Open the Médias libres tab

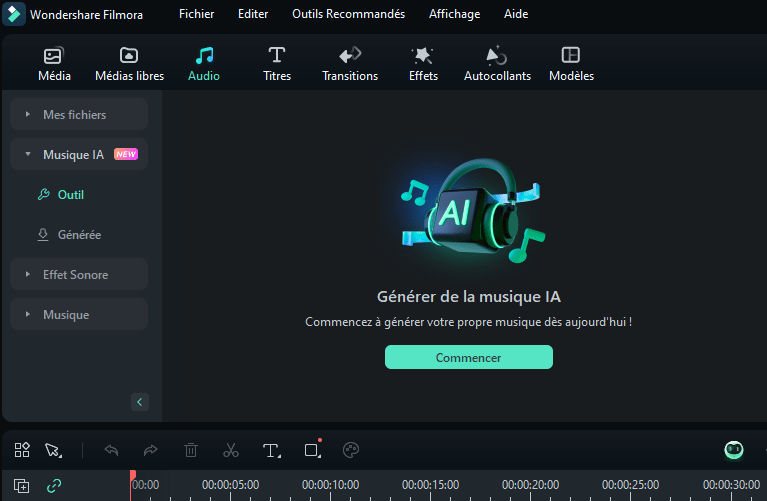click(129, 64)
